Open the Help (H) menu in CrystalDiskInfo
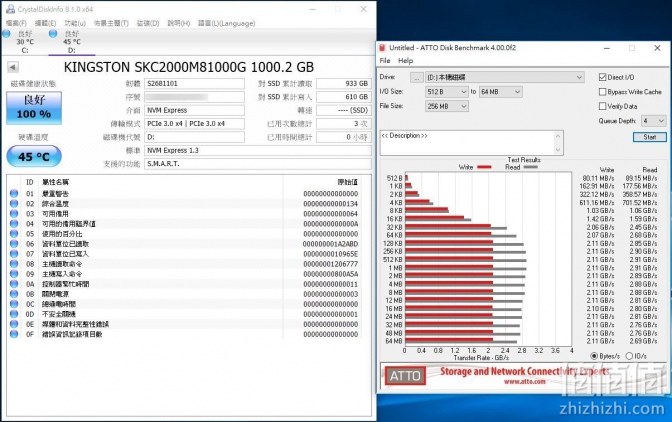This screenshot has width=672, height=422. pyautogui.click(x=178, y=23)
